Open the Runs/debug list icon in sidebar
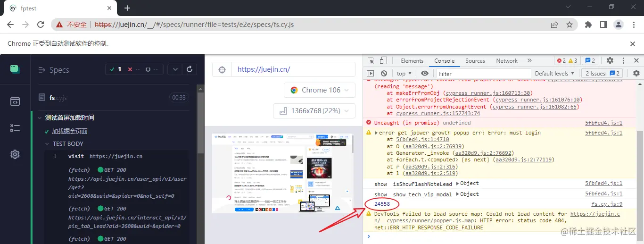The width and height of the screenshot is (644, 244). click(15, 128)
